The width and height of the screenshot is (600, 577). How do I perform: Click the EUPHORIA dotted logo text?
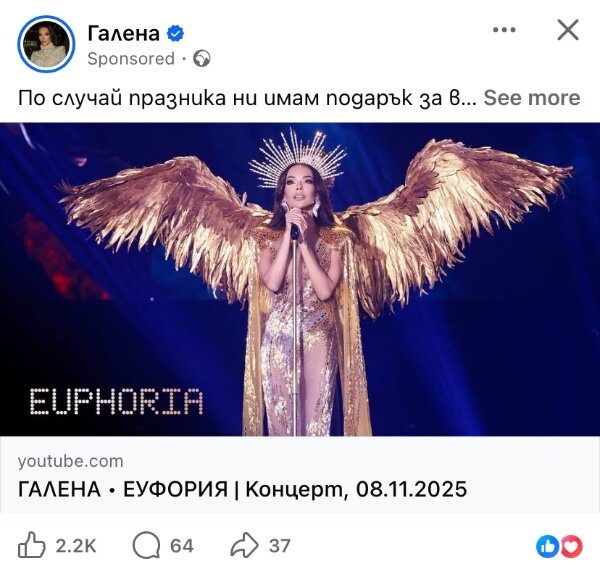tap(116, 402)
